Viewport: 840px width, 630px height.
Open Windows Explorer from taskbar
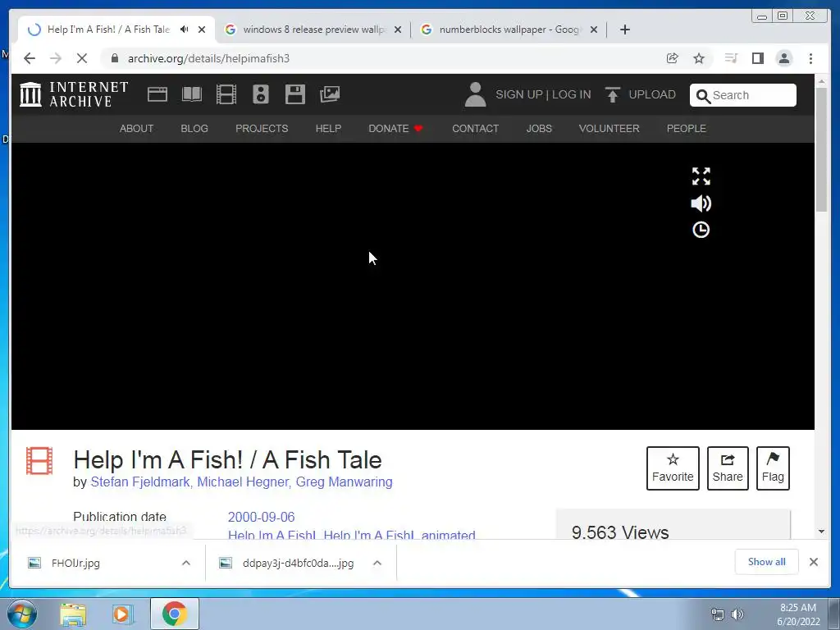(73, 614)
